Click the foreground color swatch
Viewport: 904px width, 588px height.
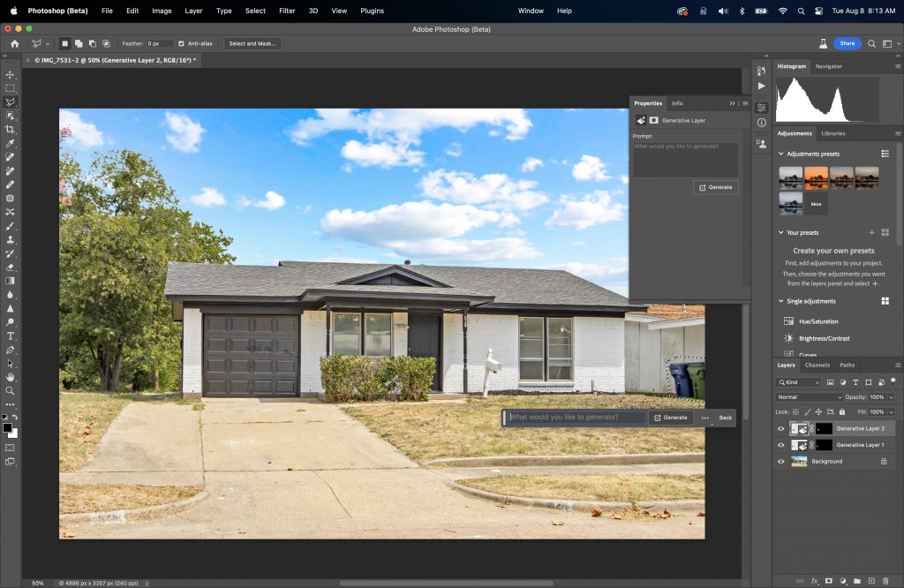coord(7,427)
